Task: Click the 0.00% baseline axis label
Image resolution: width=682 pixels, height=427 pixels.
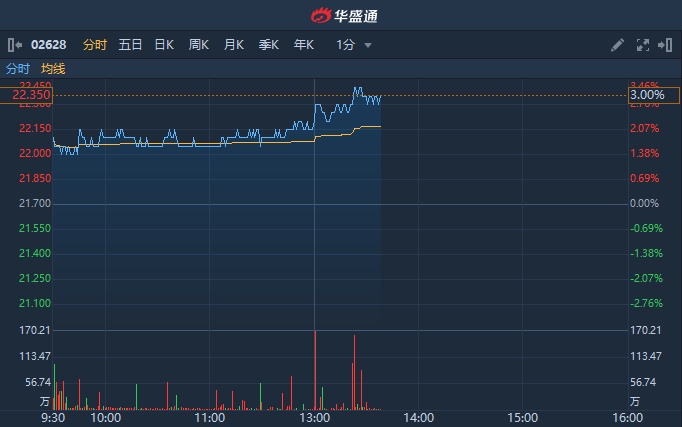Action: click(644, 204)
